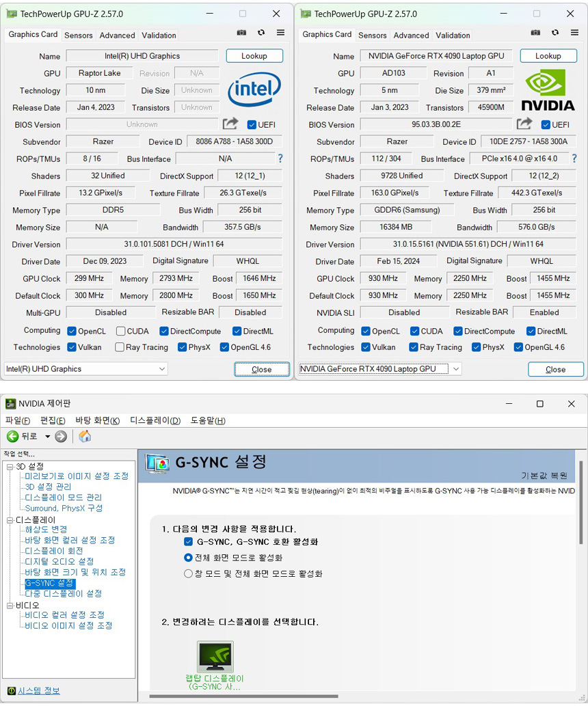Switch to Sensors tab in Intel GPU-Z
The image size is (588, 706).
point(79,36)
